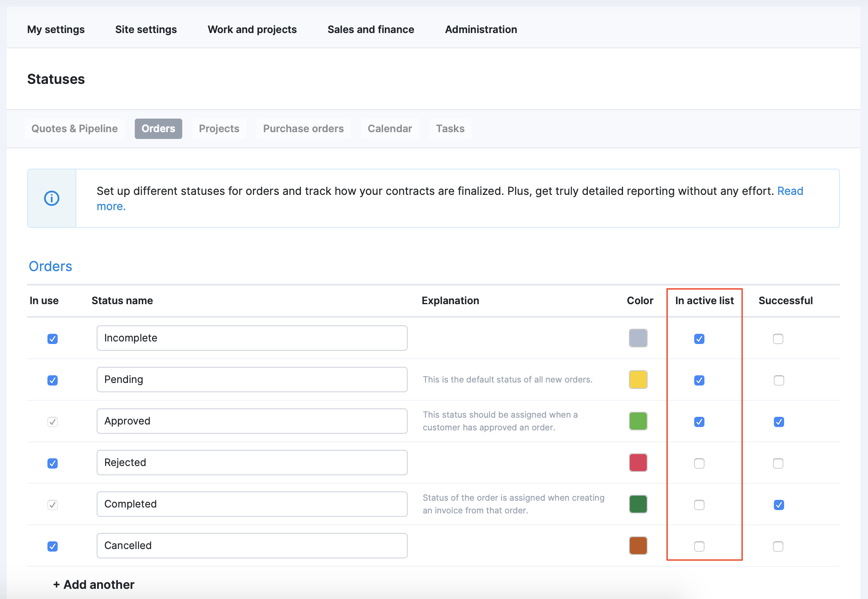868x599 pixels.
Task: Click the info icon in the banner
Action: 52,198
